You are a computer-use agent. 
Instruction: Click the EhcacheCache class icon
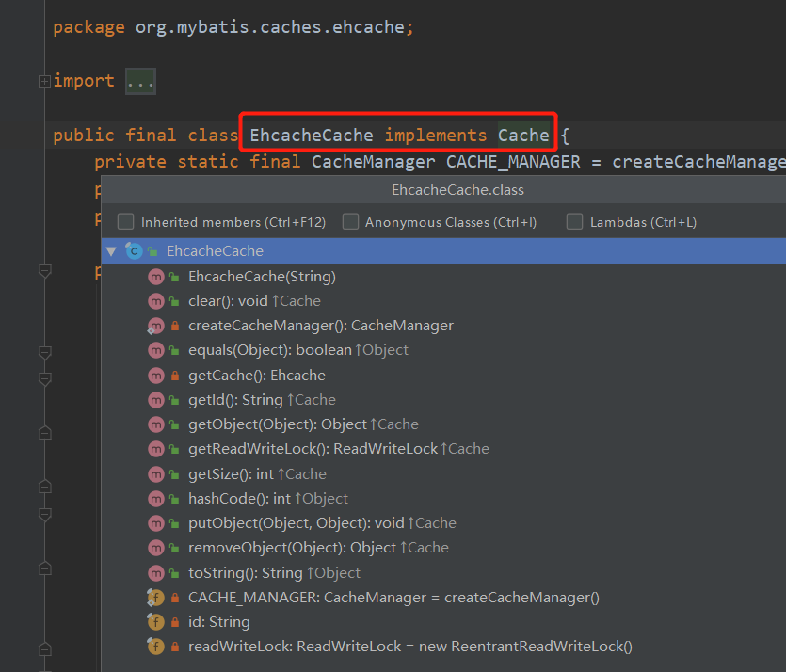pyautogui.click(x=134, y=250)
